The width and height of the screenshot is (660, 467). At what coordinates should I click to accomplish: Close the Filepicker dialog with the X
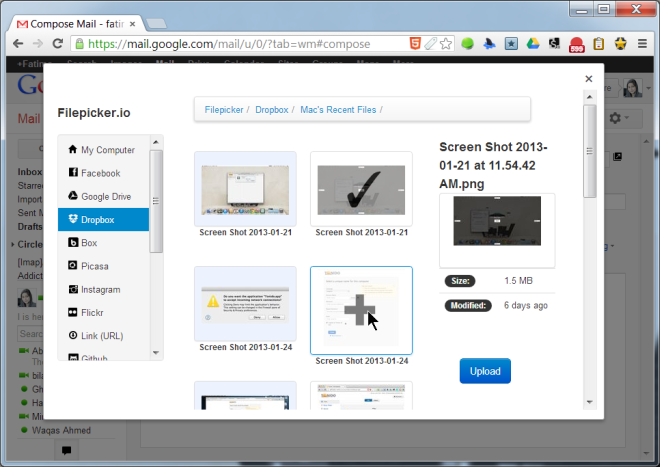(x=588, y=79)
